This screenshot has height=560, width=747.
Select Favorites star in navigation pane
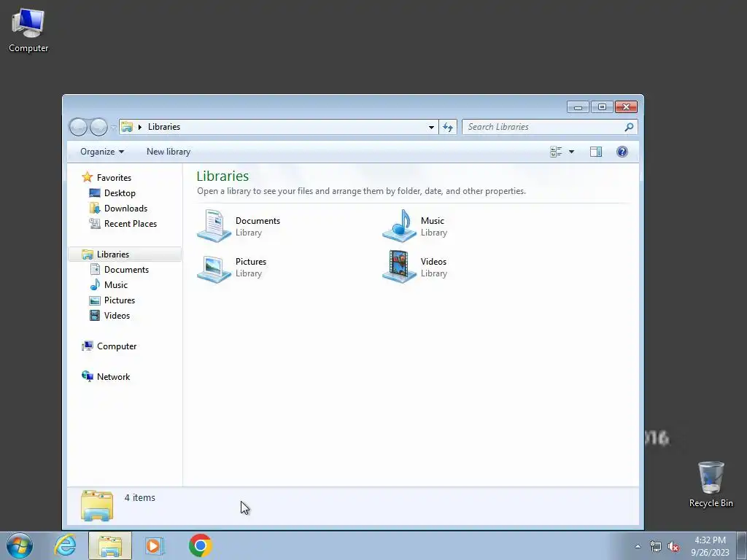tap(88, 177)
